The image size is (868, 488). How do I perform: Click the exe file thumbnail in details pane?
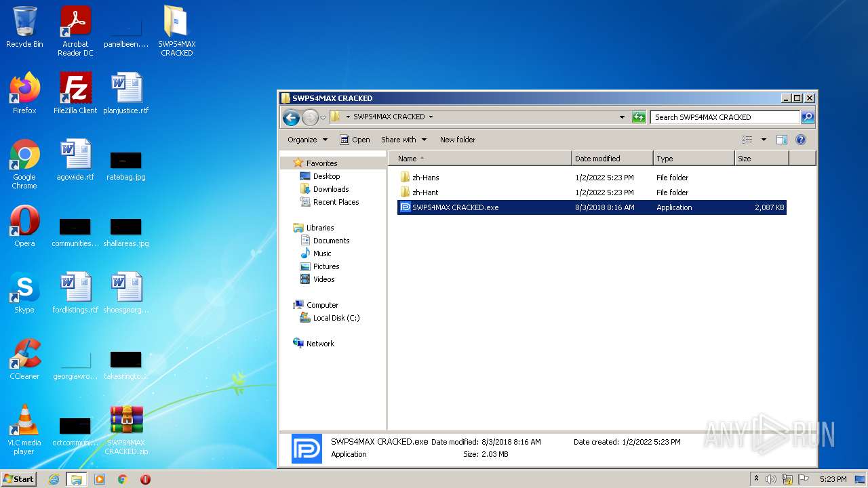coord(307,449)
